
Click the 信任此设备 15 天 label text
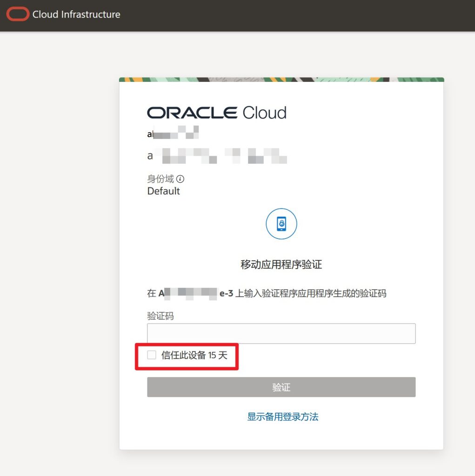pos(194,356)
